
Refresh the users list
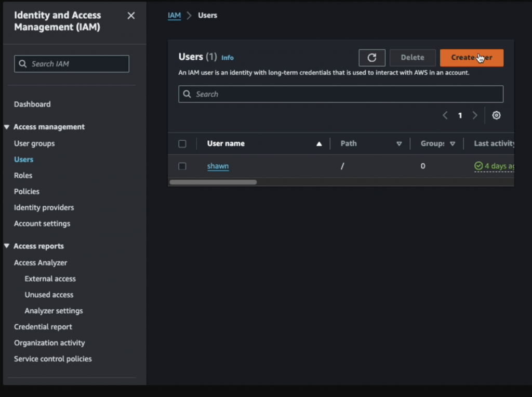[x=372, y=58]
